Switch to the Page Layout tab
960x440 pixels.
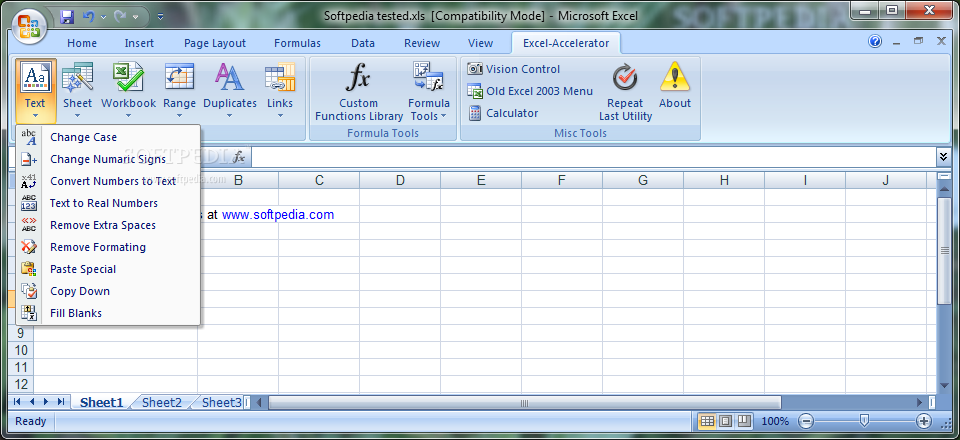point(215,43)
